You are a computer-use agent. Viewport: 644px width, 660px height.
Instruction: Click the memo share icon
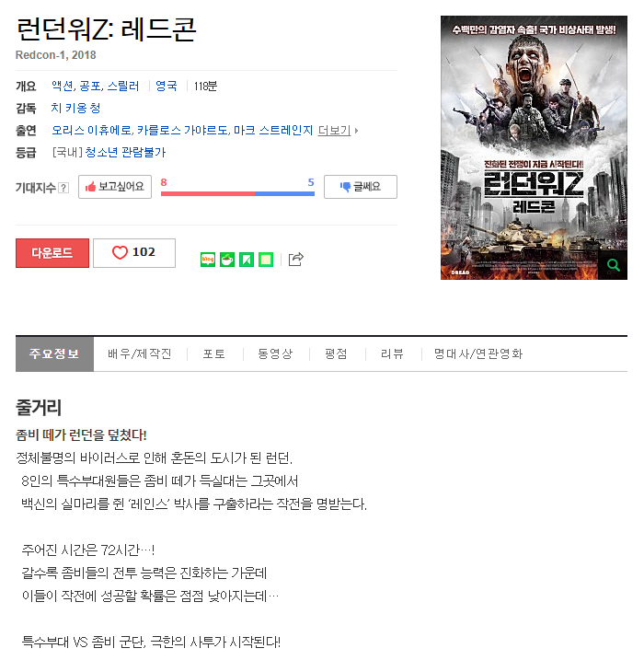[266, 260]
